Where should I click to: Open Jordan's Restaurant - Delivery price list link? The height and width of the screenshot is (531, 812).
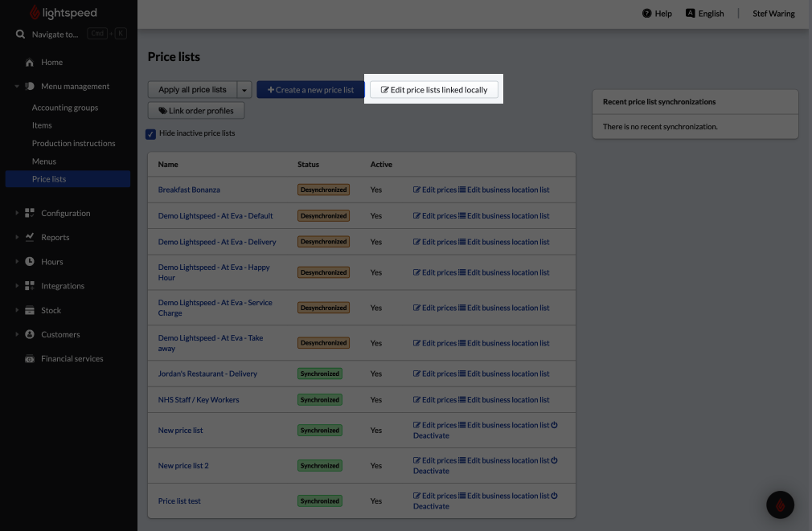(x=207, y=374)
